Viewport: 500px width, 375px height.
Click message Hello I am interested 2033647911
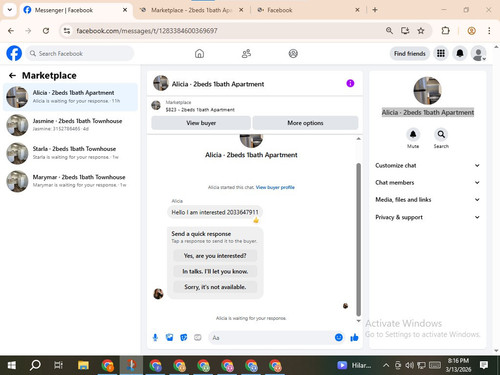pyautogui.click(x=215, y=212)
